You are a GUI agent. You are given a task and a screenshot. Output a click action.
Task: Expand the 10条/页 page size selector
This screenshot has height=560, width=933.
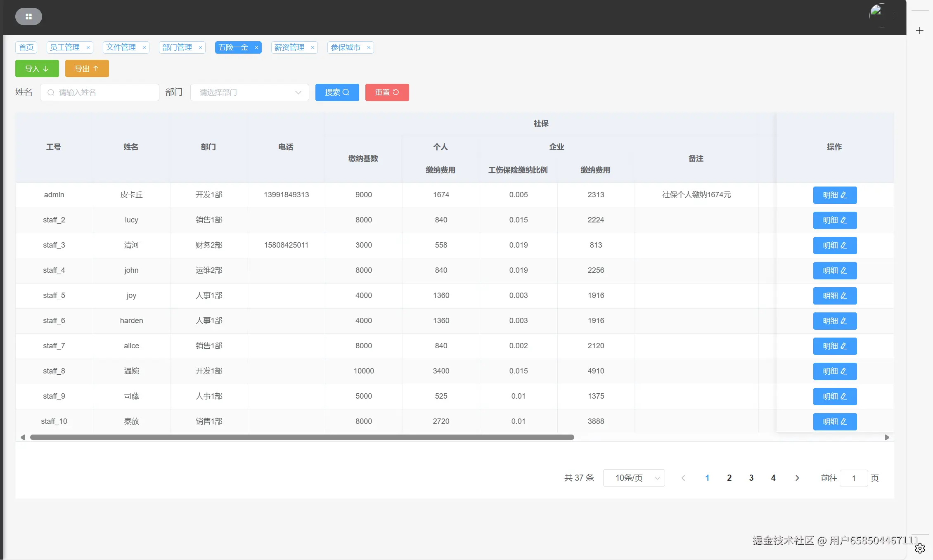[634, 478]
